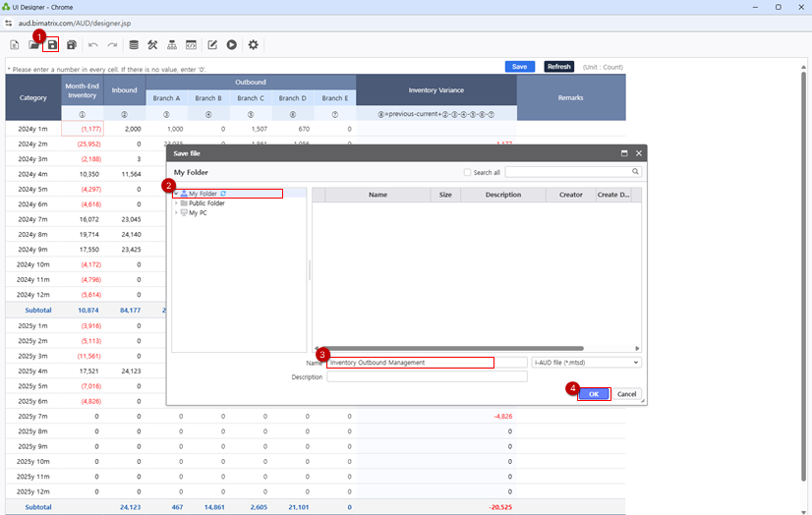Click refresh icon next to My Folder
Viewport: 812px width, 515px height.
[223, 195]
